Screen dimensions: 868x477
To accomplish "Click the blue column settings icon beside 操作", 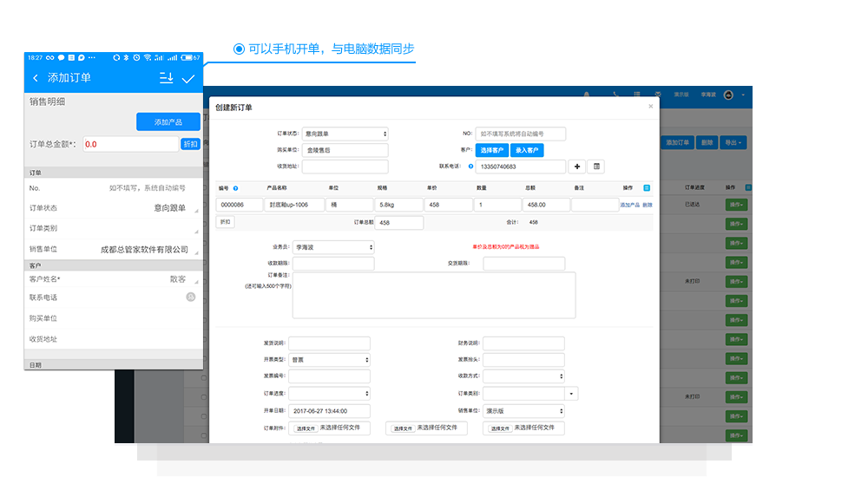I will coord(646,188).
